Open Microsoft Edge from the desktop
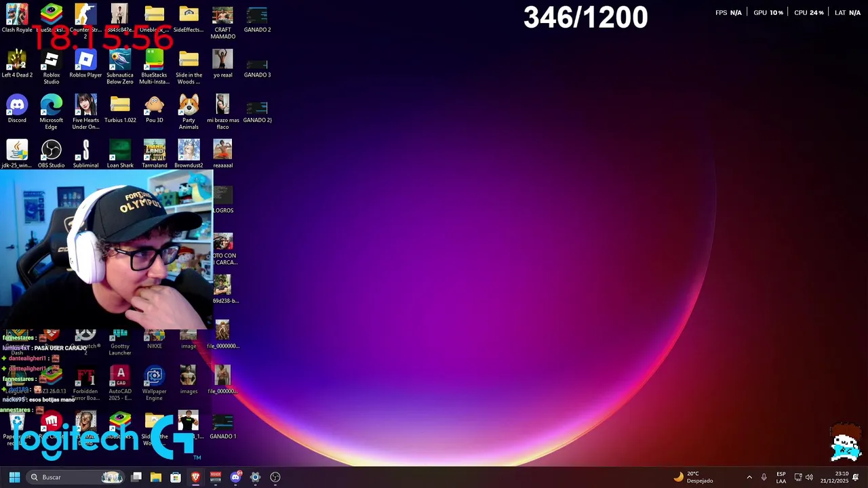Image resolution: width=868 pixels, height=488 pixels. pos(52,113)
